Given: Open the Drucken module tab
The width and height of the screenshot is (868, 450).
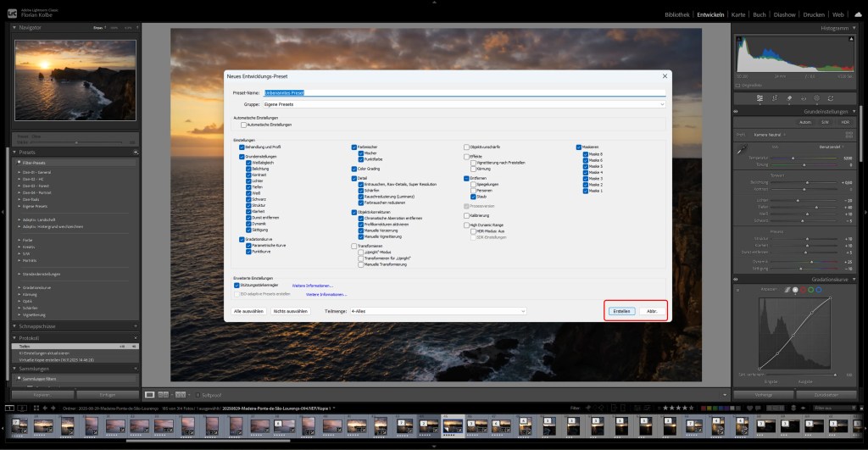Looking at the screenshot, I should [813, 14].
